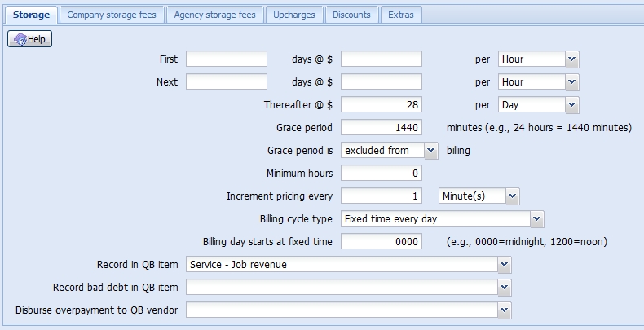Screen dimensions: 644x330
Task: Focus the Thereafter rate field showing 28
Action: [381, 104]
